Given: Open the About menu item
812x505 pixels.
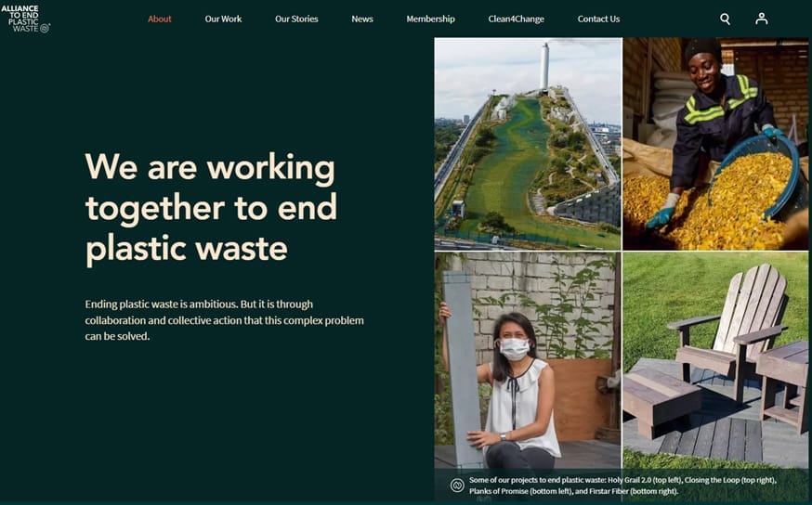Looking at the screenshot, I should 160,19.
